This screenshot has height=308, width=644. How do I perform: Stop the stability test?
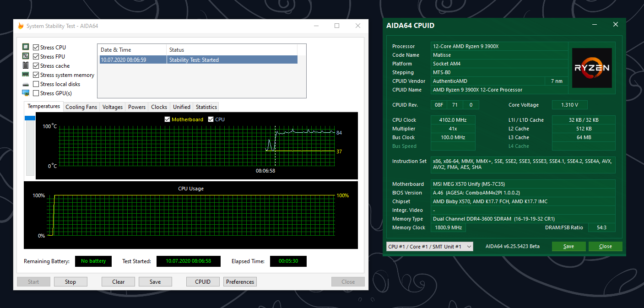click(70, 282)
